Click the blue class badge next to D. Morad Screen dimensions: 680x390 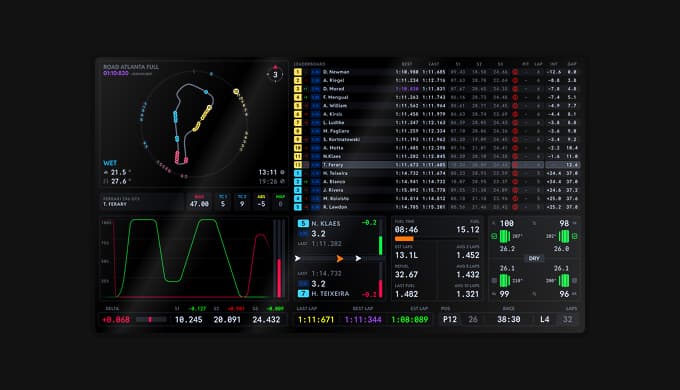click(x=315, y=89)
